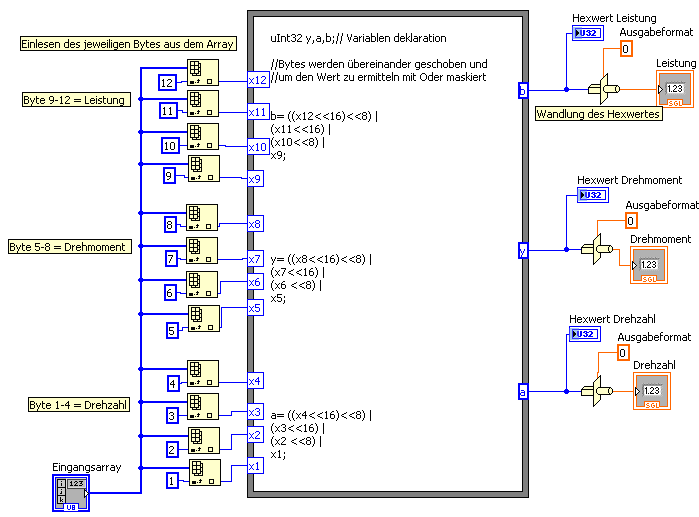Click the 'Byte 5-8 = Drehmoment' comment label
Viewport: 699px width, 517px height.
pos(70,246)
